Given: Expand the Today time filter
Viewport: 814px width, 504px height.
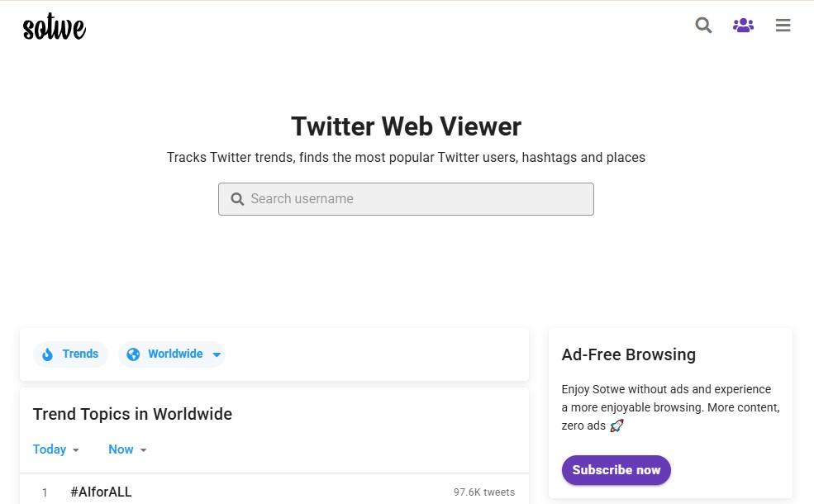Looking at the screenshot, I should pyautogui.click(x=56, y=449).
